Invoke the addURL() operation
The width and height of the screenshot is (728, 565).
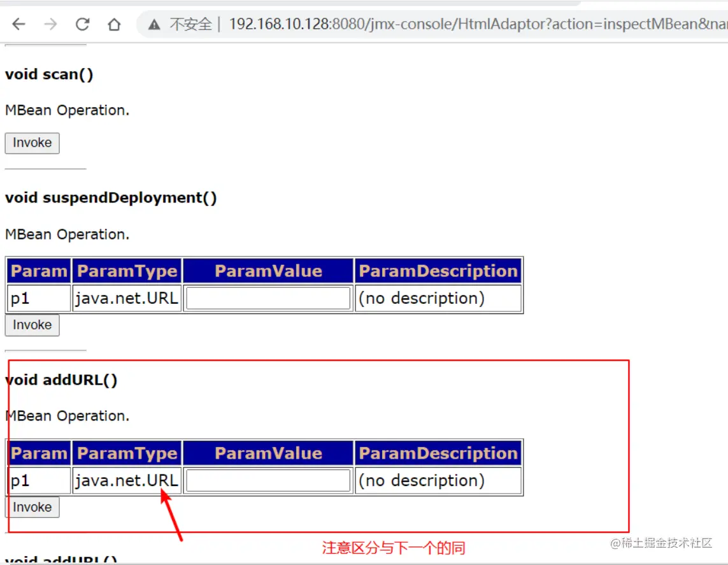click(x=32, y=507)
